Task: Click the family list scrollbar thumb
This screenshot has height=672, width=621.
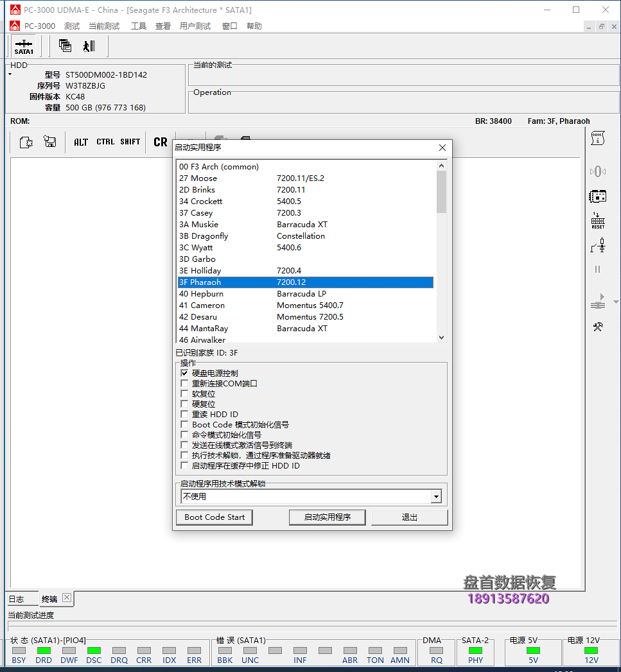Action: [441, 191]
